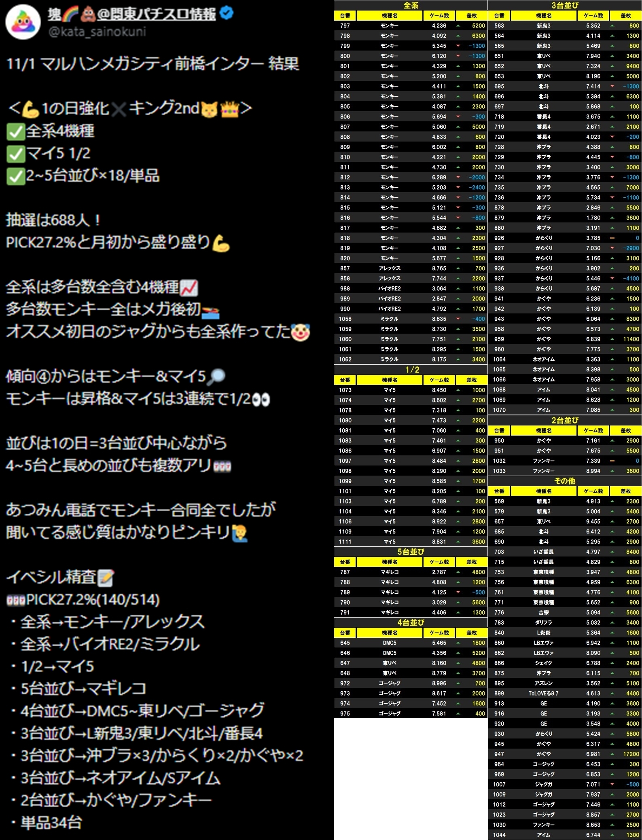Viewport: 642px width, 840px height.
Task: Click the 11400 差枚 value in row 959
Action: click(631, 339)
